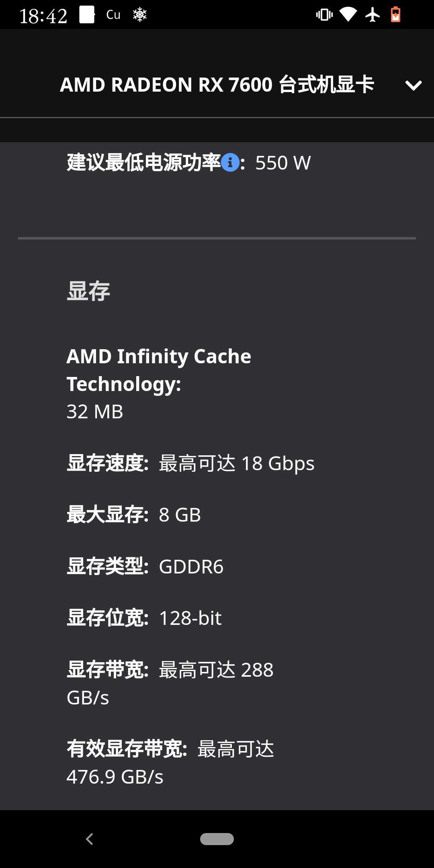Select the AMD Infinity Cache Technology label
Viewport: 434px width, 868px height.
pyautogui.click(x=159, y=370)
